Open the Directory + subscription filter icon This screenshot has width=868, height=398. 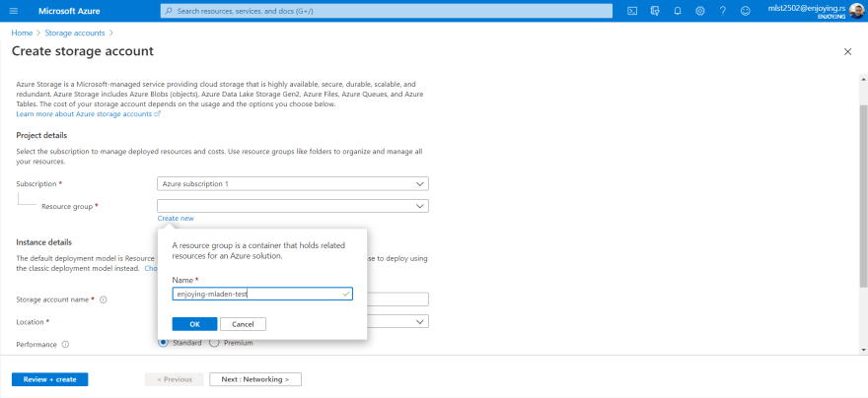655,11
